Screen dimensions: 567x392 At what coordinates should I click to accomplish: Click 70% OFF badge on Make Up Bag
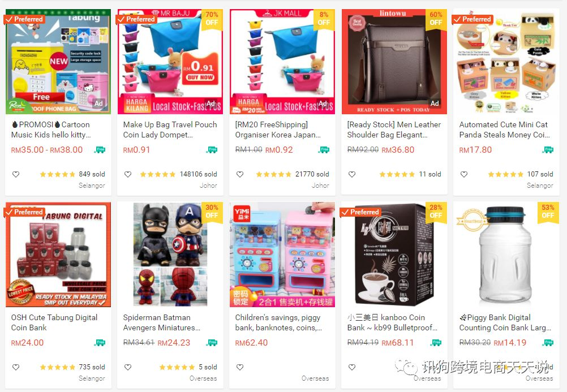[212, 19]
